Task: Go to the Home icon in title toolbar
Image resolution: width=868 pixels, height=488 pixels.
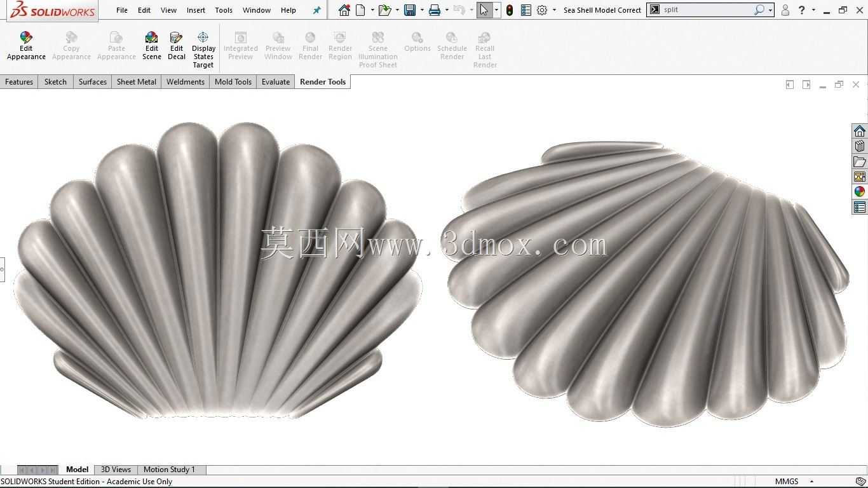Action: tap(344, 10)
